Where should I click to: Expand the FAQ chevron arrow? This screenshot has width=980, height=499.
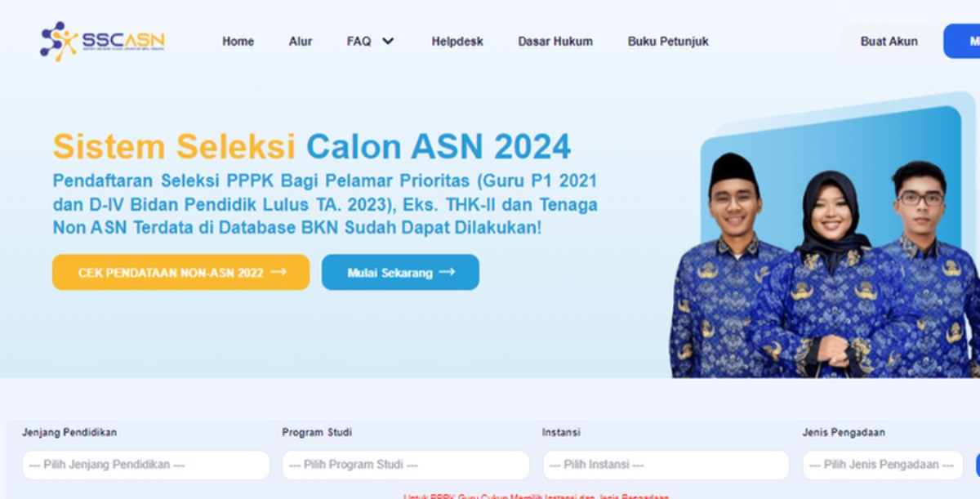(388, 41)
